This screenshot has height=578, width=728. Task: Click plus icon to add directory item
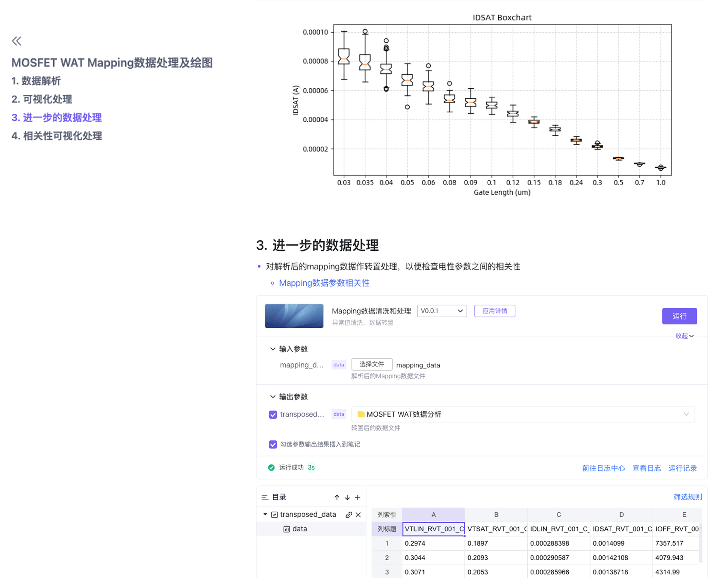(358, 497)
